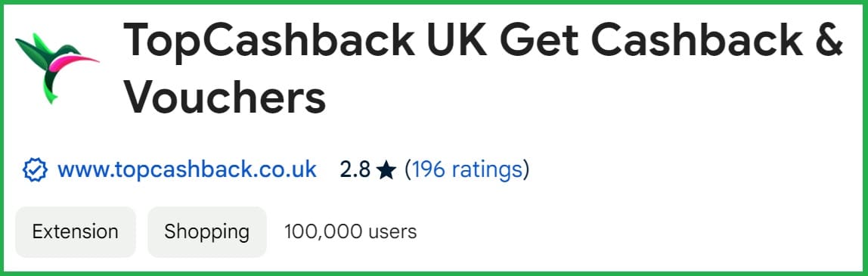868x276 pixels.
Task: Click the checkmark inside the verified badge
Action: pos(35,170)
